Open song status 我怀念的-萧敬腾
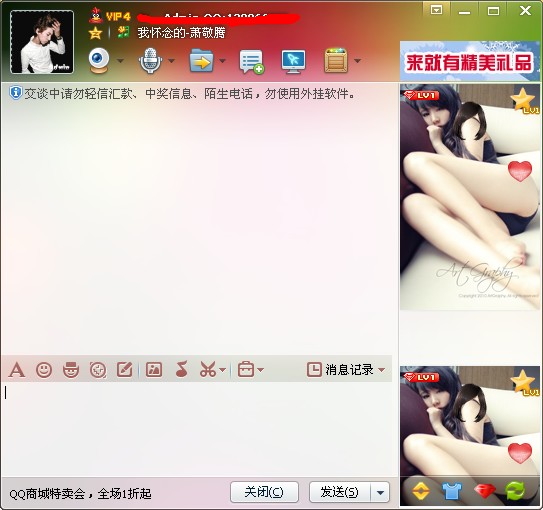The width and height of the screenshot is (543, 510). click(181, 33)
